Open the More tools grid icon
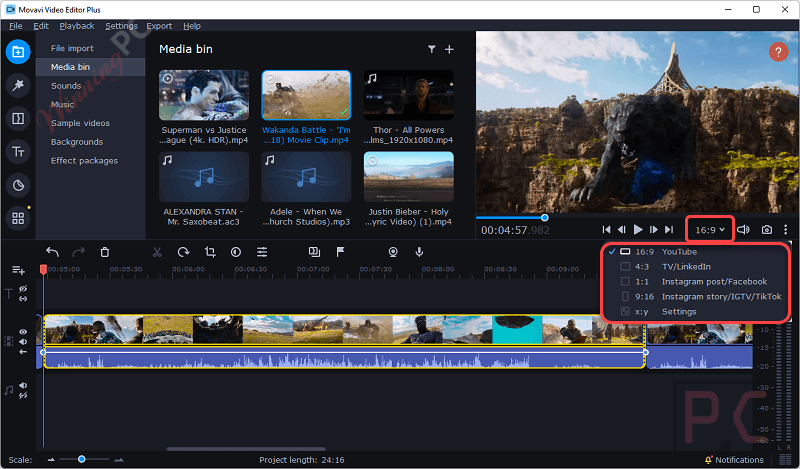The height and width of the screenshot is (469, 800). point(18,218)
